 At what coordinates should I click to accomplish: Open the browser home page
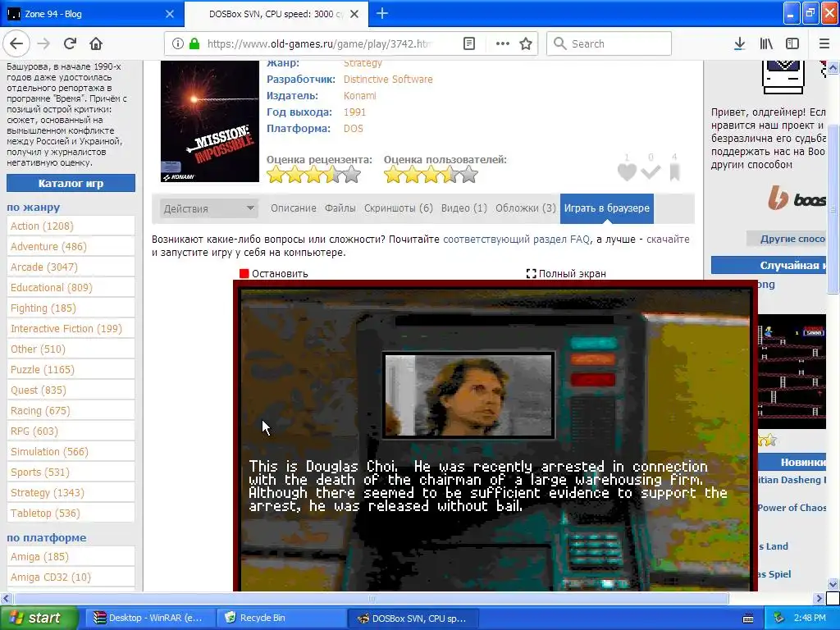96,43
